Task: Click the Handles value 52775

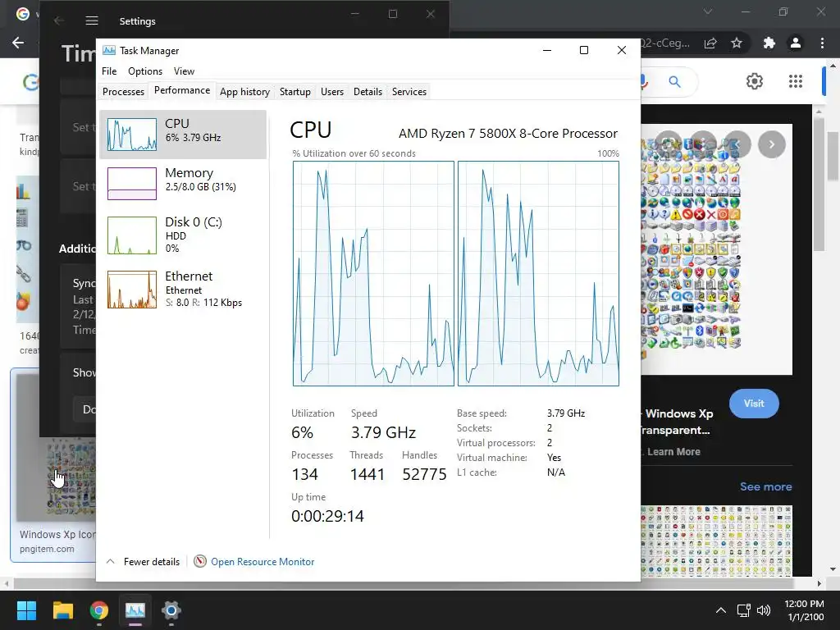Action: (424, 474)
